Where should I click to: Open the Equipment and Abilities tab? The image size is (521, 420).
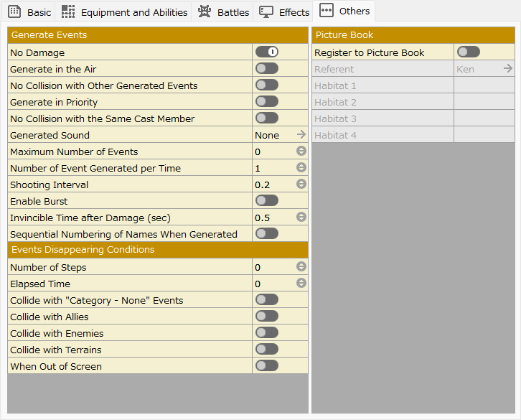point(133,12)
